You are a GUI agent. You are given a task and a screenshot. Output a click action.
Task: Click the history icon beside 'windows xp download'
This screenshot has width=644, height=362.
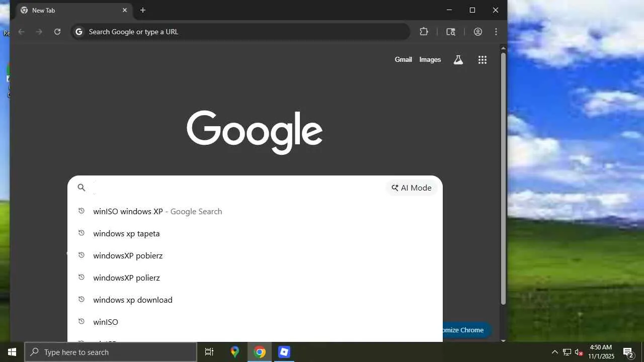click(82, 300)
